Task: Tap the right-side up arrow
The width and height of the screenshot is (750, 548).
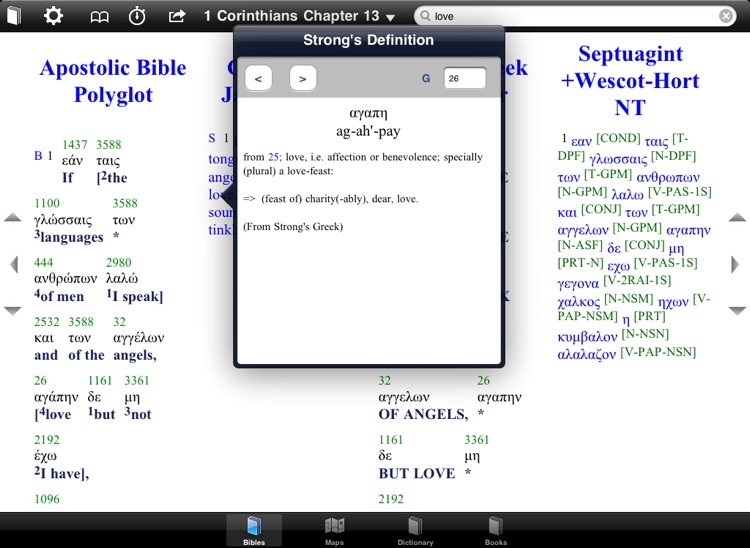Action: click(x=738, y=218)
